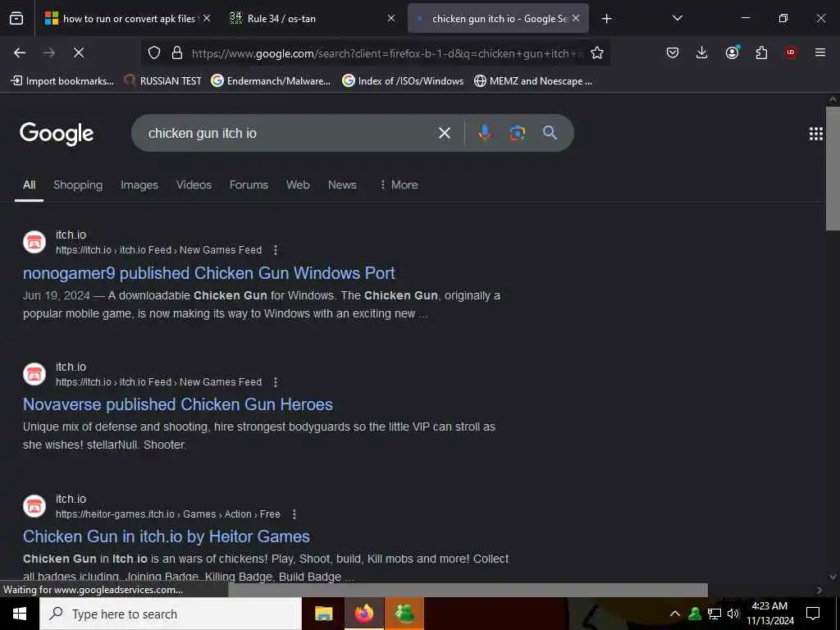Select the News results tab

(x=342, y=185)
